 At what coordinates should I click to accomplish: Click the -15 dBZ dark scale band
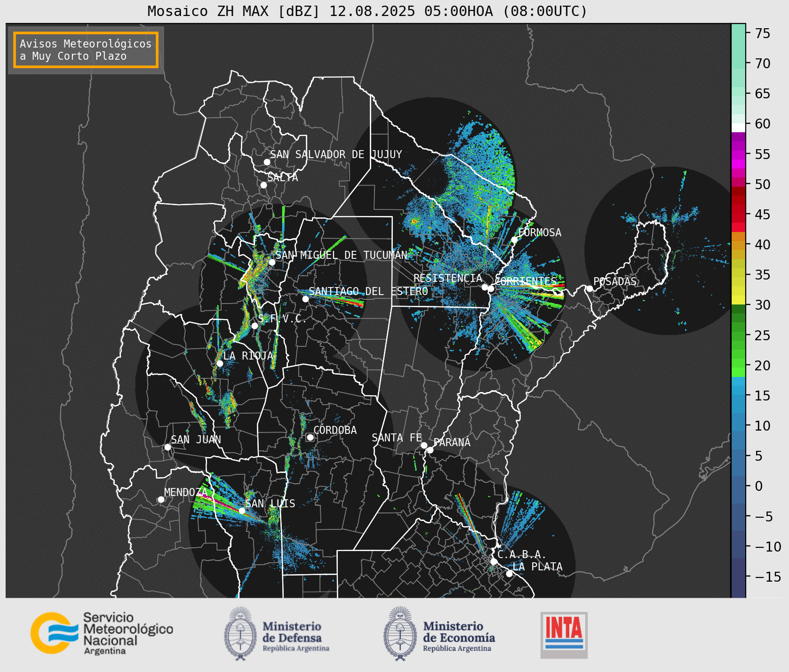click(x=738, y=577)
